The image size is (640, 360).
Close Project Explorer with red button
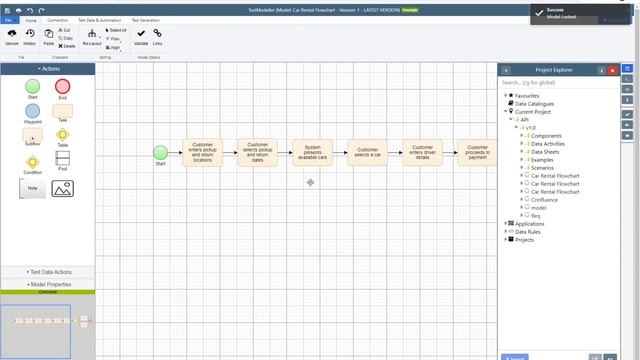coord(612,71)
